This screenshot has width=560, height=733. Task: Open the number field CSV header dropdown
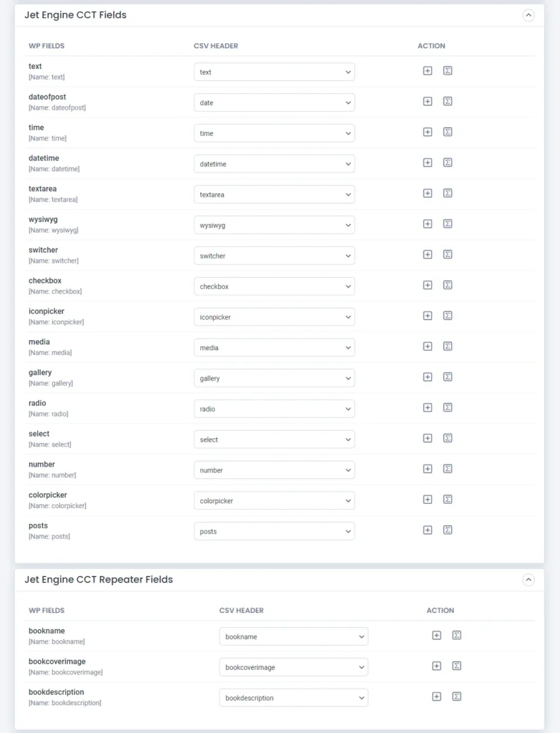point(274,470)
